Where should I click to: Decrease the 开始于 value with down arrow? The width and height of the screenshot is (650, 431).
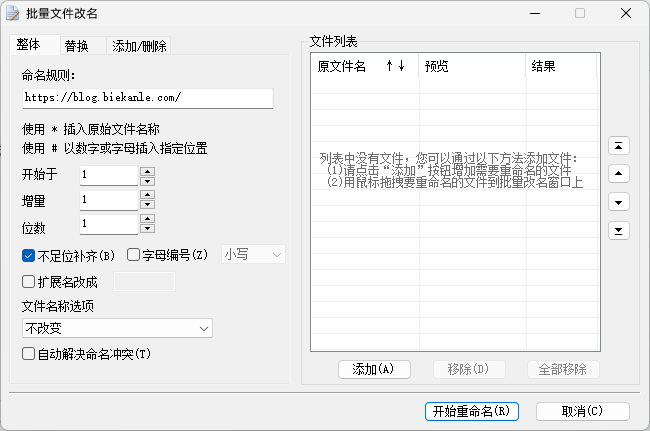(x=147, y=181)
